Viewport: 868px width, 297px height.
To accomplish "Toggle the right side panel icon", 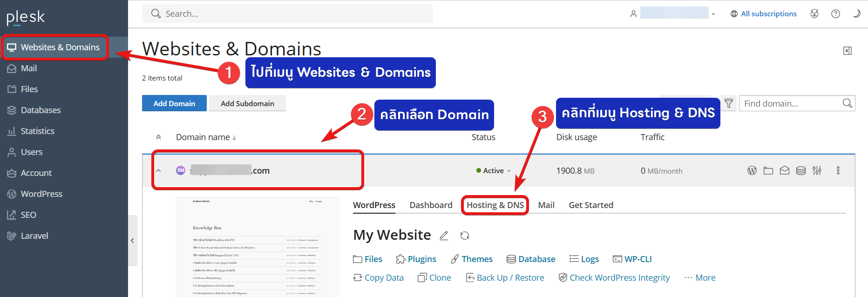I will point(848,51).
